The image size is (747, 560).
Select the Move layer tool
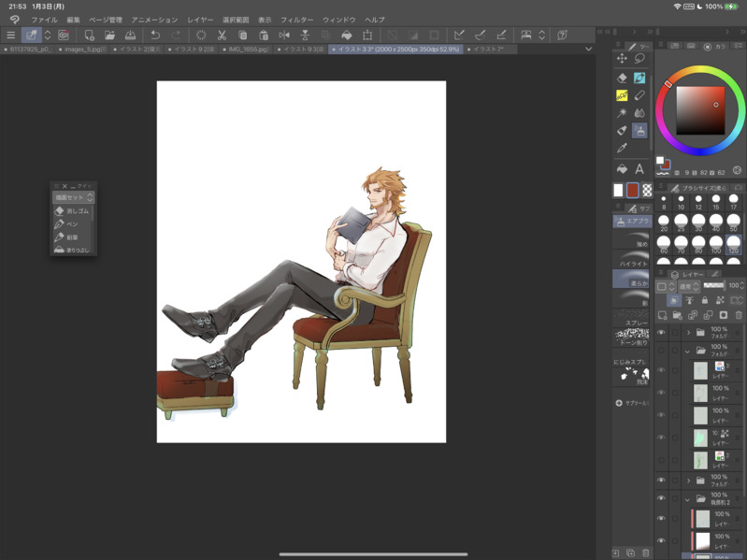pos(622,59)
